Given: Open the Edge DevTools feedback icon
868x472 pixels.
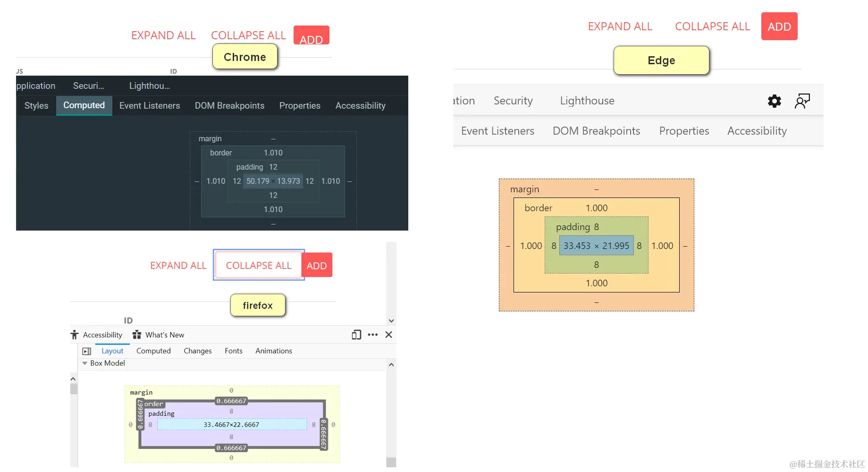Looking at the screenshot, I should coord(802,101).
